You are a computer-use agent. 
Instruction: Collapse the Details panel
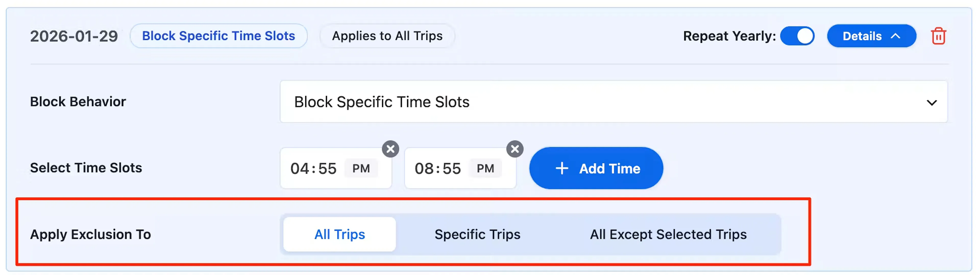click(871, 36)
